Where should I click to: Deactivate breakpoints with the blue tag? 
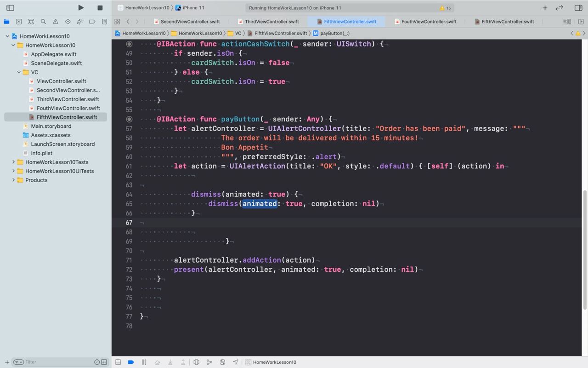click(x=131, y=362)
